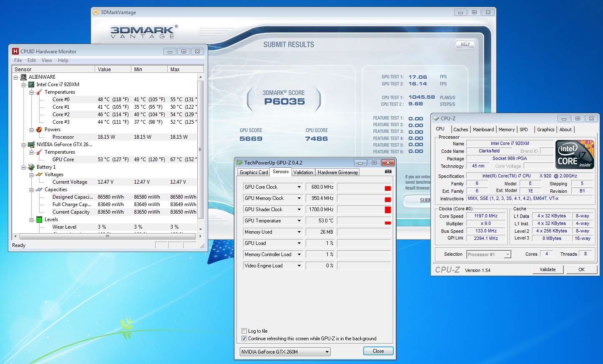Click the Powers flame icon in sensor tree

click(x=39, y=130)
